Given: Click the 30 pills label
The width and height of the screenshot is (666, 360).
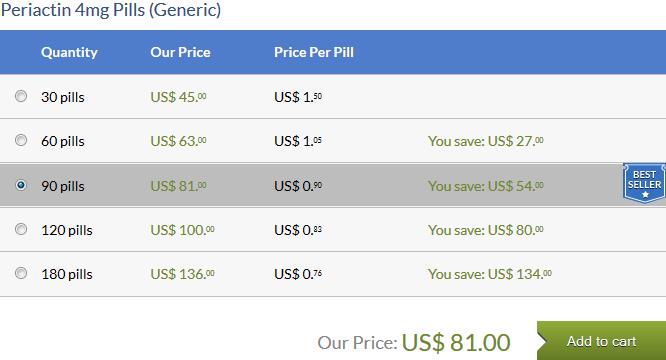Looking at the screenshot, I should click(x=63, y=97).
